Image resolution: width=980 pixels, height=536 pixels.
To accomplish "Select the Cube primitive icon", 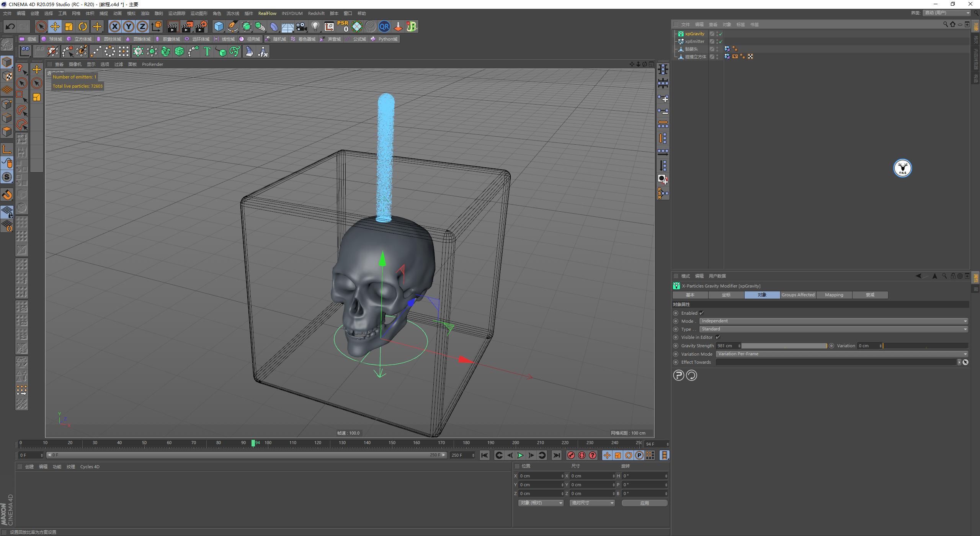I will [219, 26].
